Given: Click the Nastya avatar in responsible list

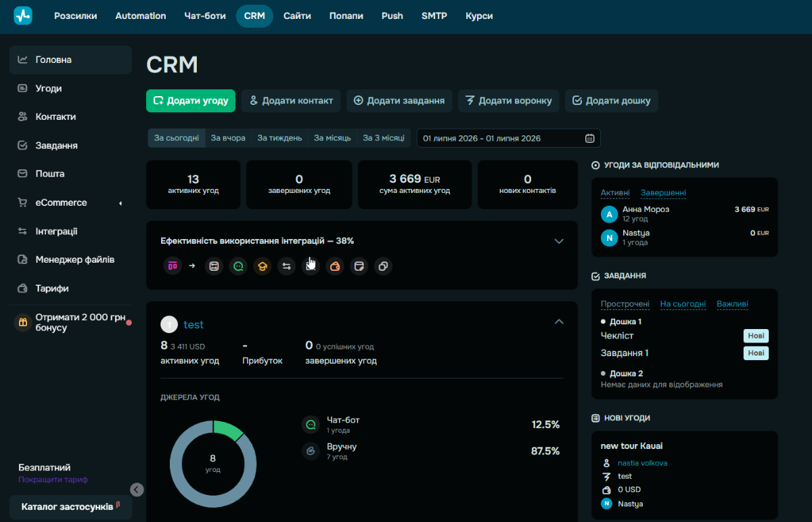Looking at the screenshot, I should point(610,238).
